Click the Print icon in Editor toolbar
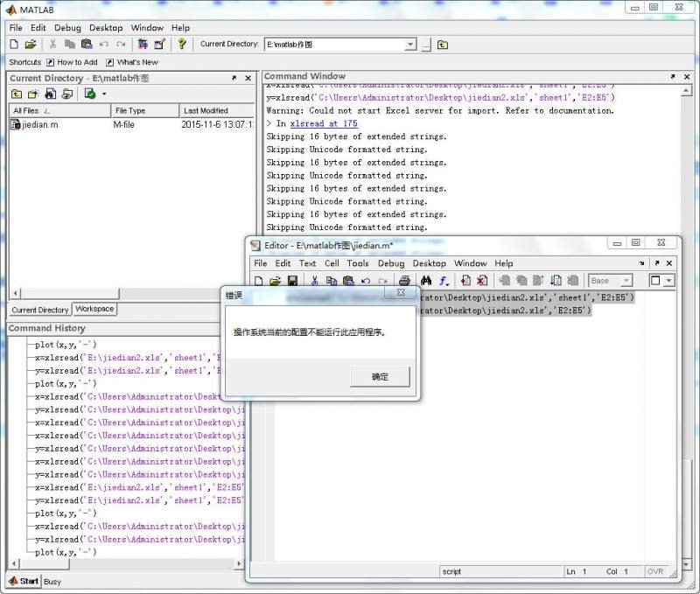 tap(404, 281)
